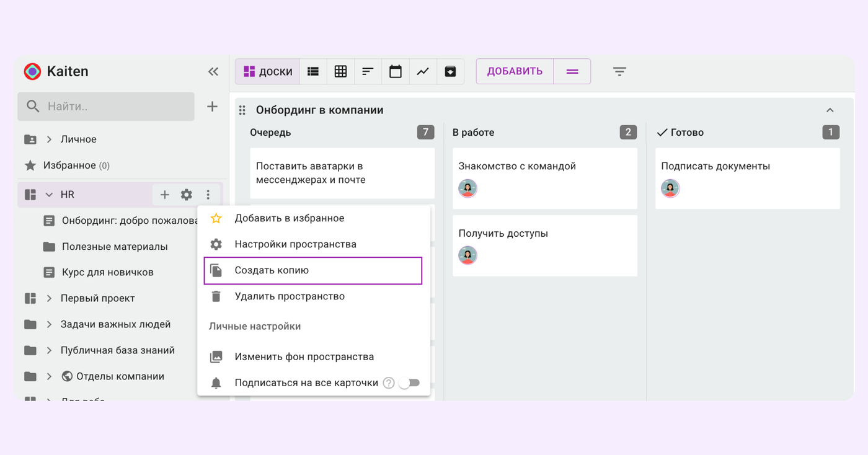Viewport: 868px width, 455px height.
Task: Open the calendar view icon
Action: point(396,72)
